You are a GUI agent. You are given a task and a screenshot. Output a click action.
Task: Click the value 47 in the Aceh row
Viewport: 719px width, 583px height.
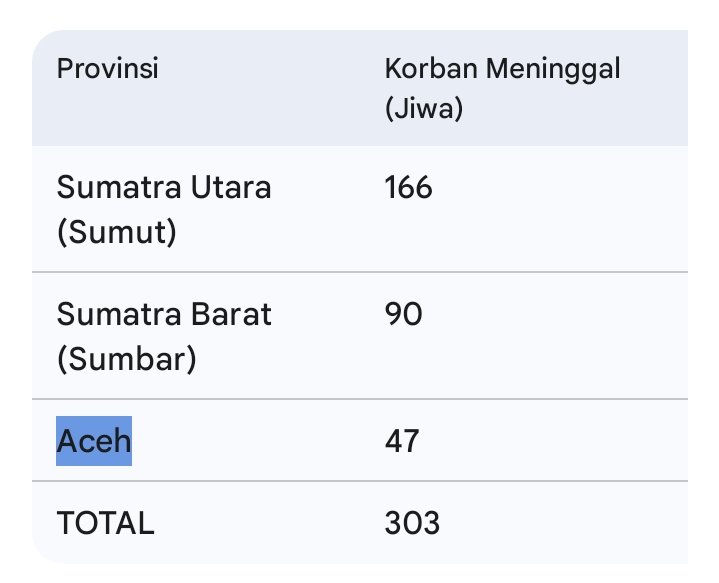[402, 441]
